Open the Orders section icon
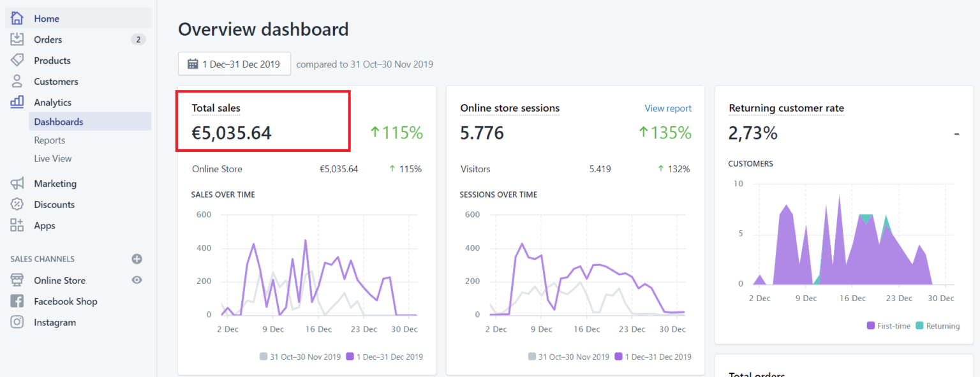Viewport: 980px width, 377px height. [x=17, y=39]
